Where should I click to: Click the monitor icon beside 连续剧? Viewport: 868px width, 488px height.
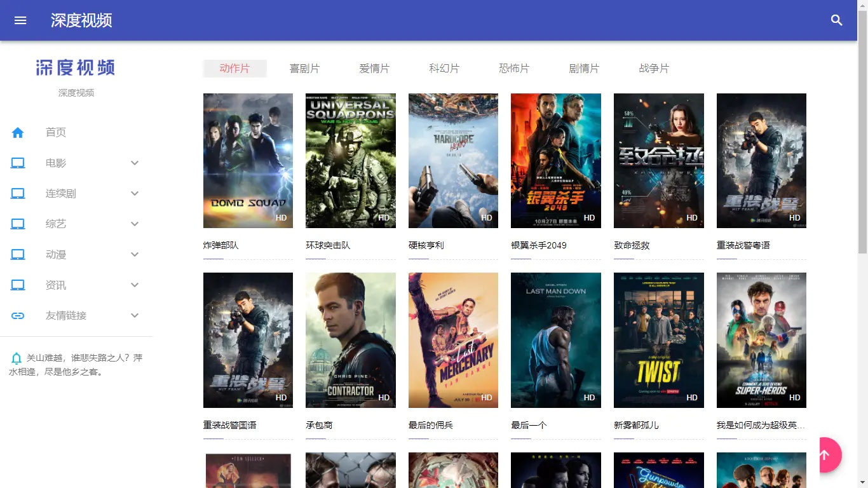(x=18, y=194)
